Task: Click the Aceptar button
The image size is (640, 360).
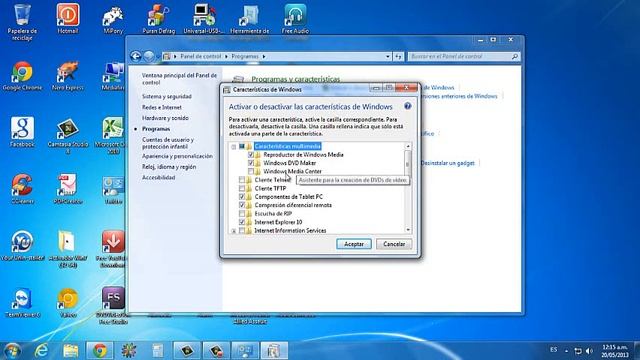Action: pyautogui.click(x=354, y=244)
